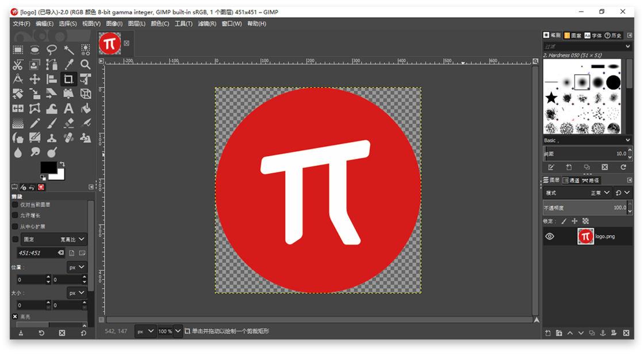This screenshot has height=355, width=644.
Task: Open the 滤镜(R) menu
Action: click(207, 24)
